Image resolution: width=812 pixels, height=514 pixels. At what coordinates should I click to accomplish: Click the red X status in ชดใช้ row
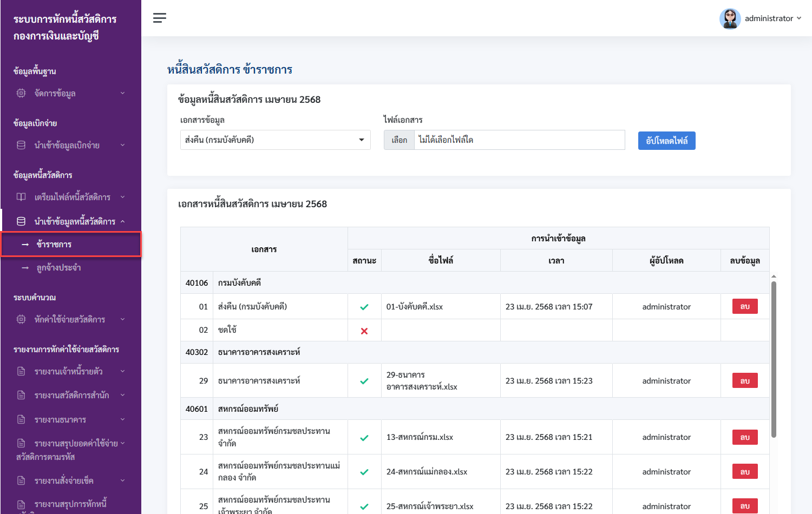coord(364,331)
